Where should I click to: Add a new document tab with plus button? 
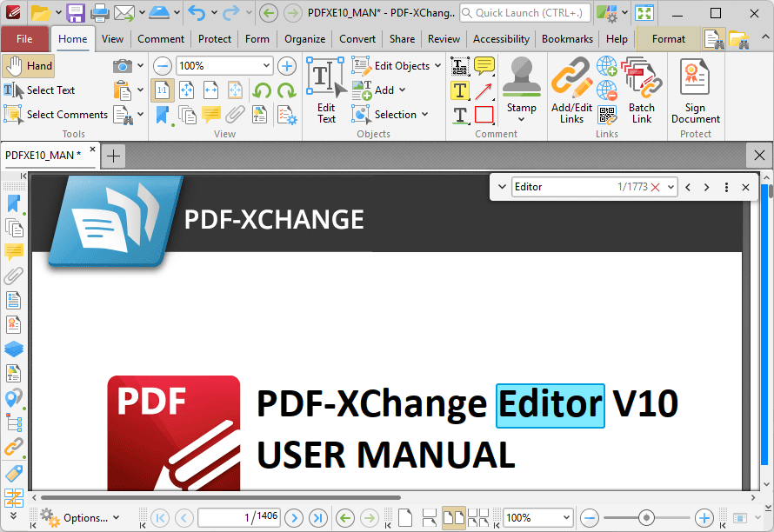[113, 156]
